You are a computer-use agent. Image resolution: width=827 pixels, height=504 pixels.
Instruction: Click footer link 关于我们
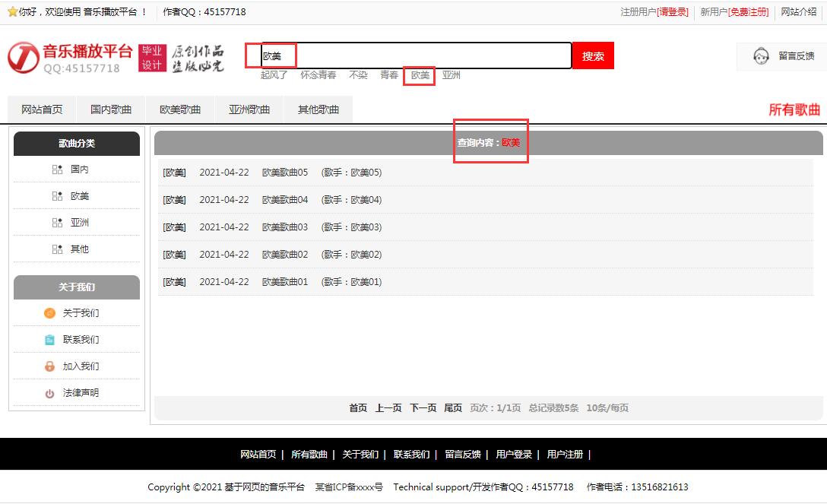[360, 455]
